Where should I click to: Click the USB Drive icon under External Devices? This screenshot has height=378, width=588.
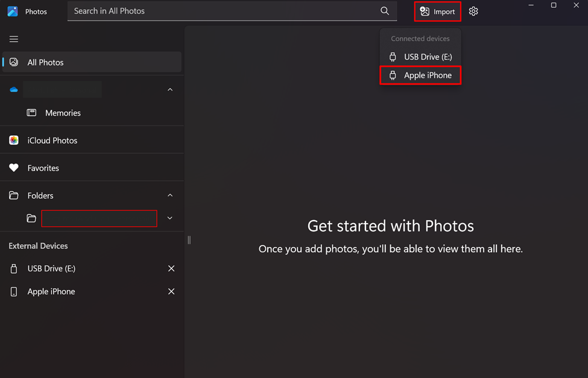14,268
